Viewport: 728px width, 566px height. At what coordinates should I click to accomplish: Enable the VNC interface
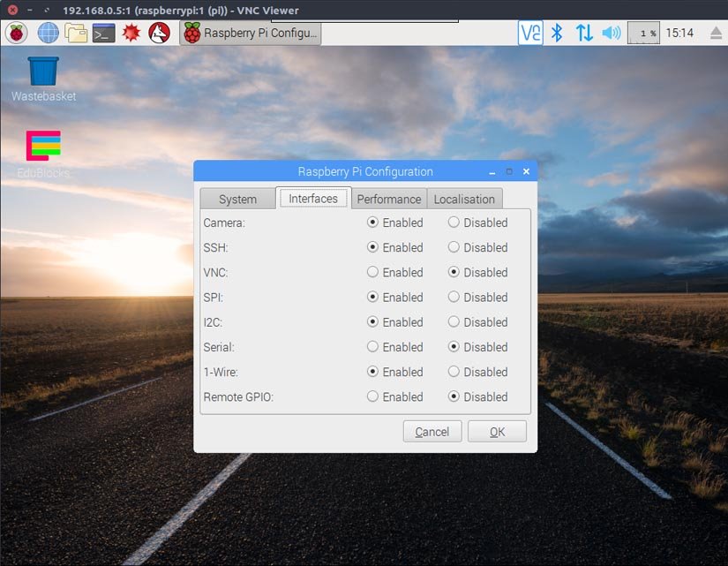[x=373, y=273]
